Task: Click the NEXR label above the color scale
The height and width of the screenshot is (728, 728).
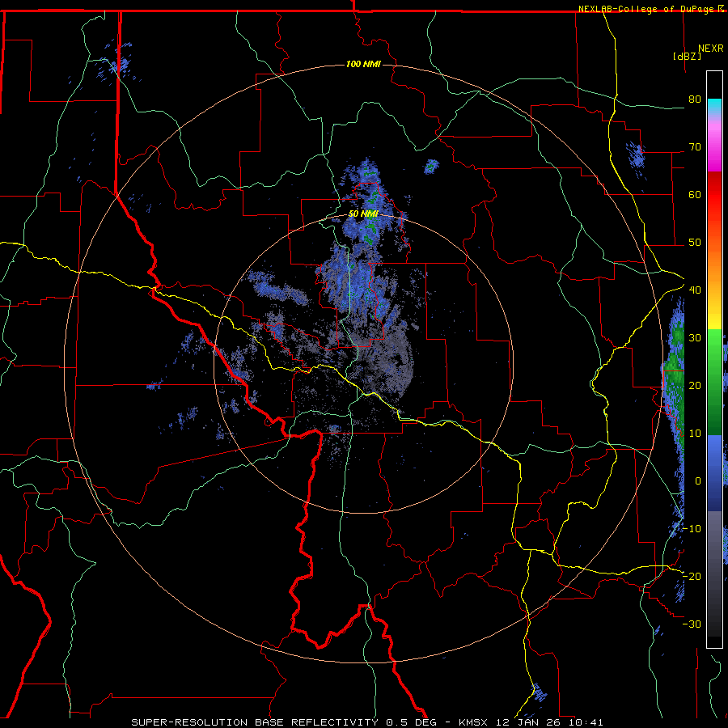Action: pos(710,49)
